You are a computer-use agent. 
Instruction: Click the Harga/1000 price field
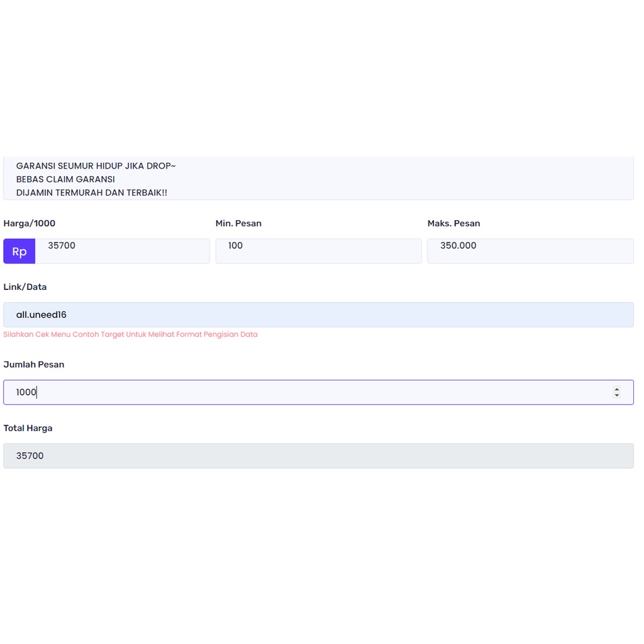pyautogui.click(x=123, y=251)
